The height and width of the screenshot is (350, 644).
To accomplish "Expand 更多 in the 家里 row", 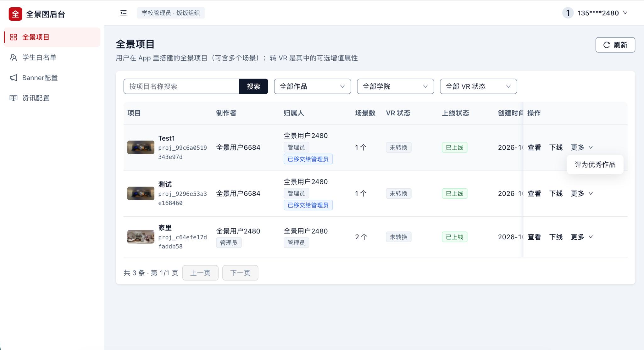I will 581,237.
